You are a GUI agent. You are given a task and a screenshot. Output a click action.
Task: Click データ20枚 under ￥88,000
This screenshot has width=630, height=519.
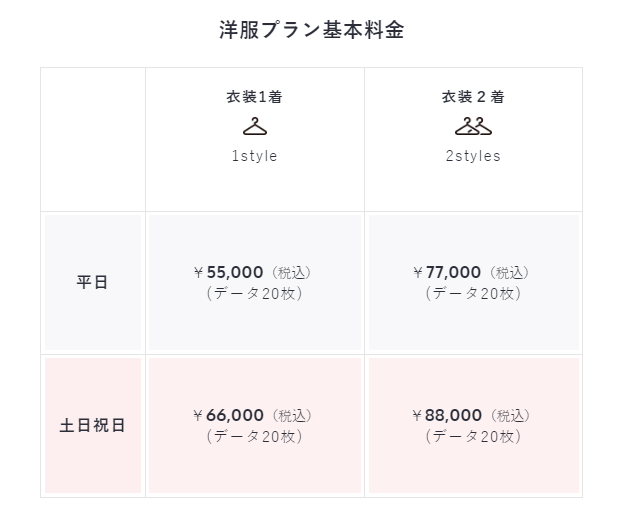(x=473, y=437)
